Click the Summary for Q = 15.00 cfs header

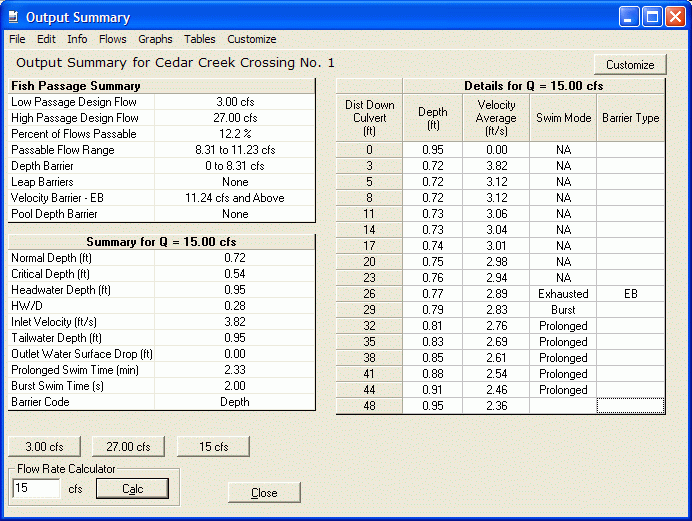click(162, 242)
